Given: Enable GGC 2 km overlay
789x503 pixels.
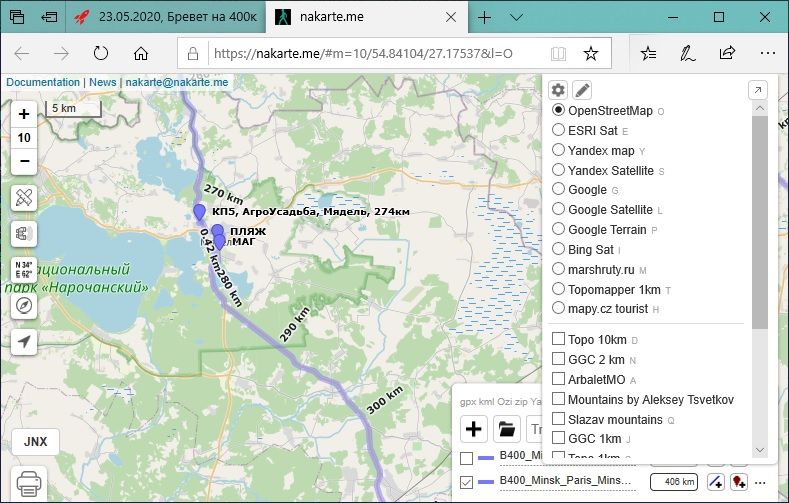Looking at the screenshot, I should [x=558, y=359].
